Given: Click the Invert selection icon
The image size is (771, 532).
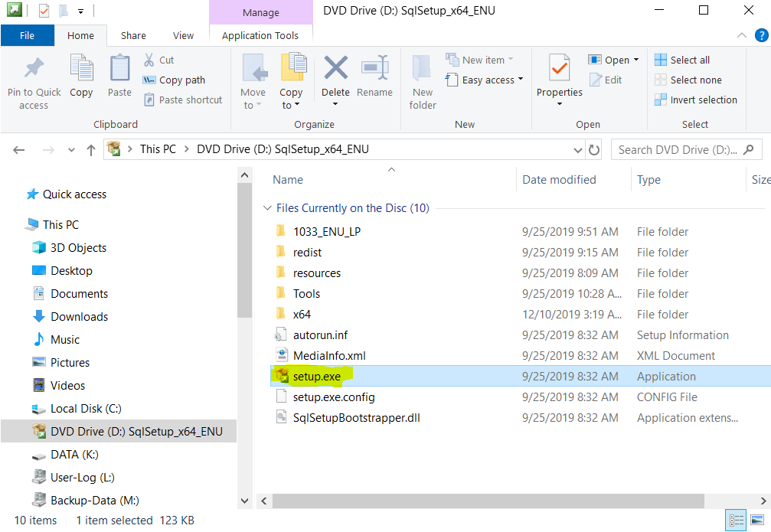Looking at the screenshot, I should [661, 100].
